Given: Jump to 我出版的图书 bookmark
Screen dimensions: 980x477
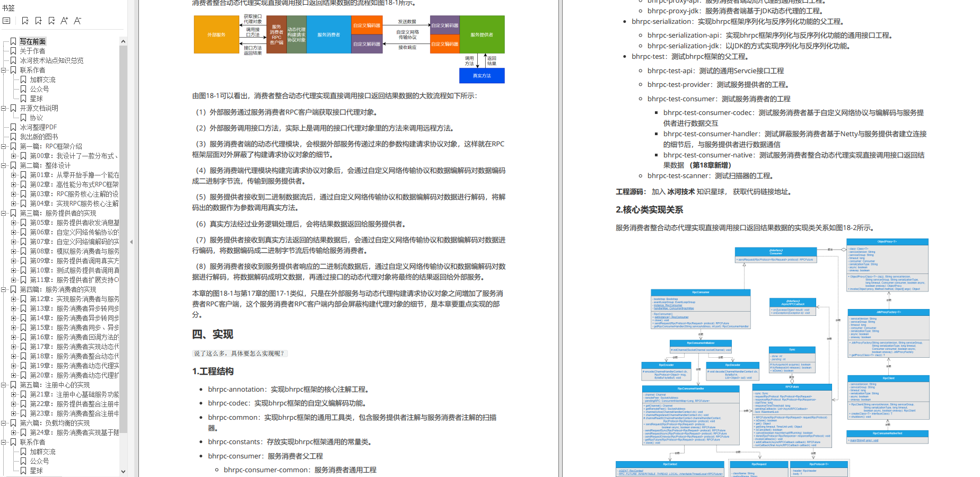Looking at the screenshot, I should [x=39, y=137].
